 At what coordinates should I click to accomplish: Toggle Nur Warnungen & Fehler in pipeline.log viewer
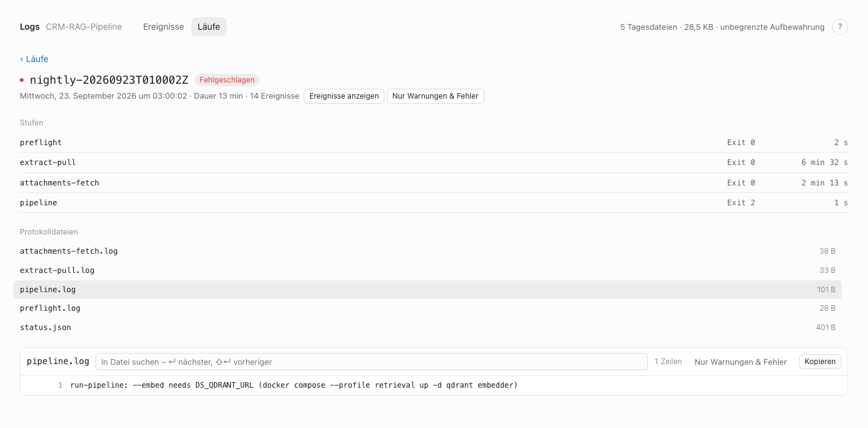(x=740, y=362)
